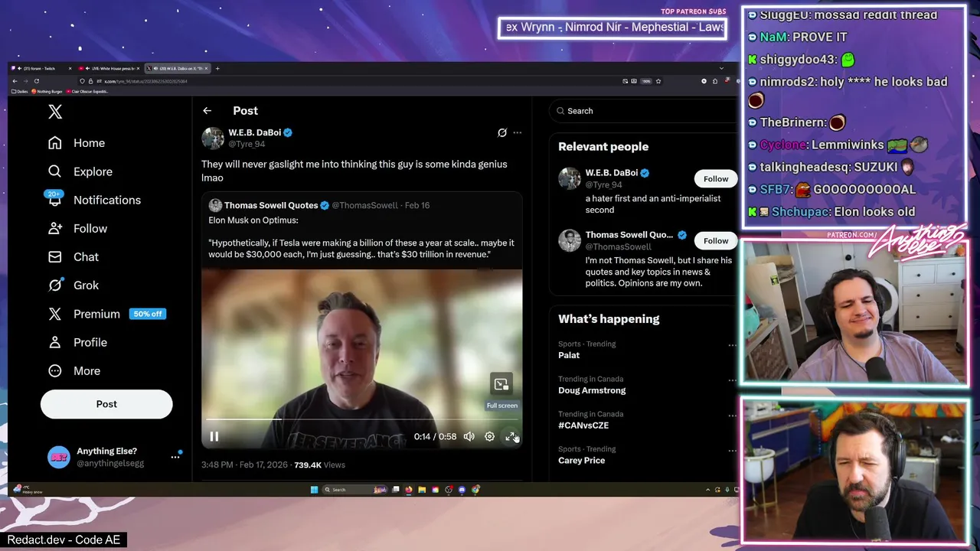Click the Profile person icon
The height and width of the screenshot is (551, 980).
(55, 342)
